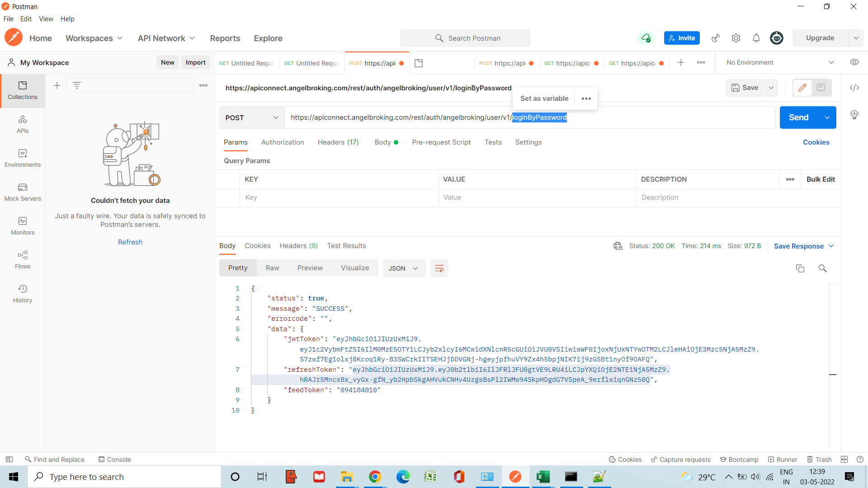Open the query params ellipsis column options
Image resolution: width=868 pixels, height=488 pixels.
pos(790,179)
